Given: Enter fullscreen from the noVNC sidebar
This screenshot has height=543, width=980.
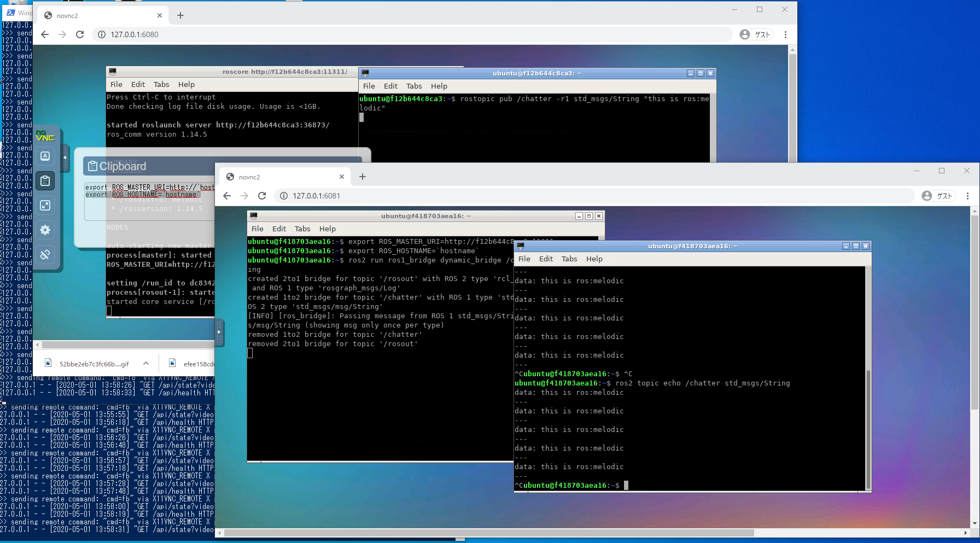Looking at the screenshot, I should (45, 205).
